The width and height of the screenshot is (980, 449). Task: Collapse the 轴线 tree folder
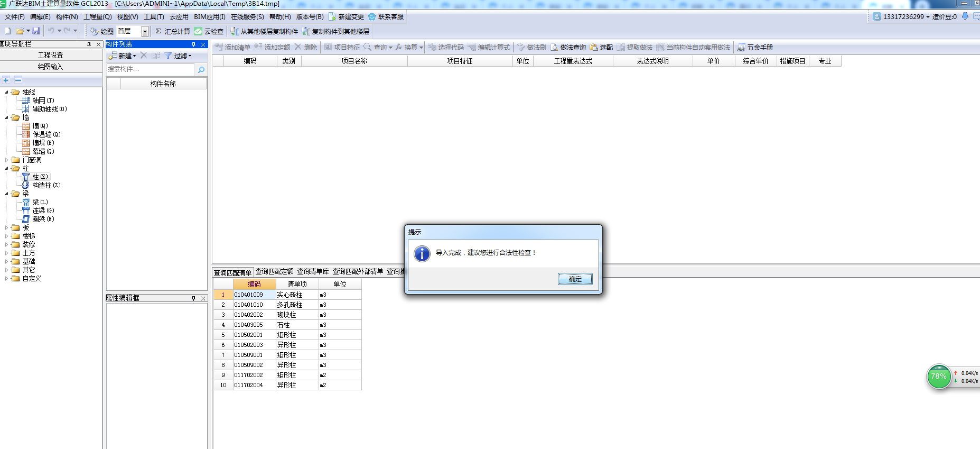click(6, 92)
